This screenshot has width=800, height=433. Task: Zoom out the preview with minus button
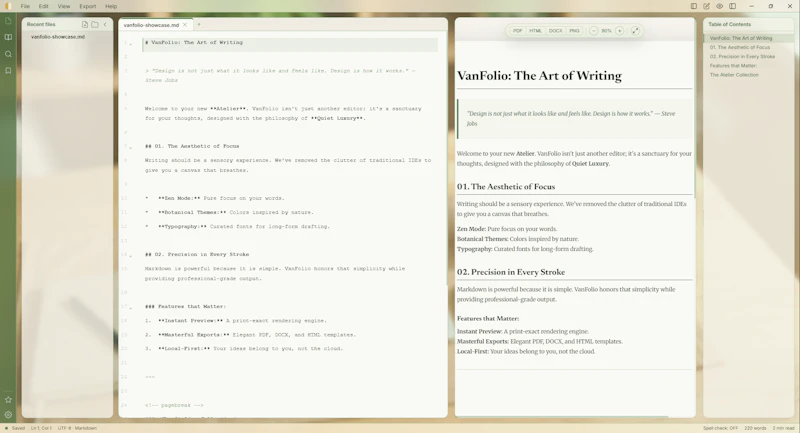coord(594,31)
